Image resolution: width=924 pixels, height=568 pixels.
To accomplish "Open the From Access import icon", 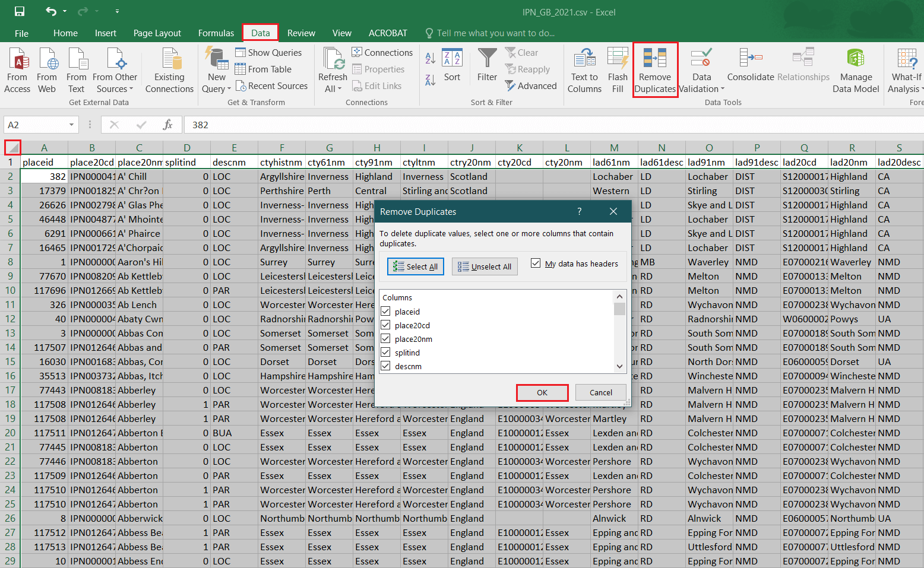I will coord(17,71).
